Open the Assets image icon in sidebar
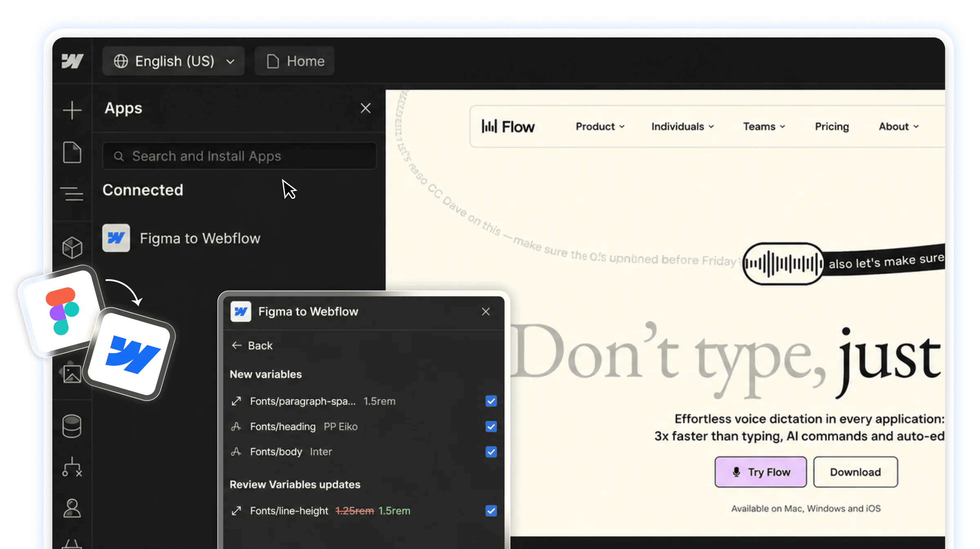The image size is (980, 549). pos(72,374)
